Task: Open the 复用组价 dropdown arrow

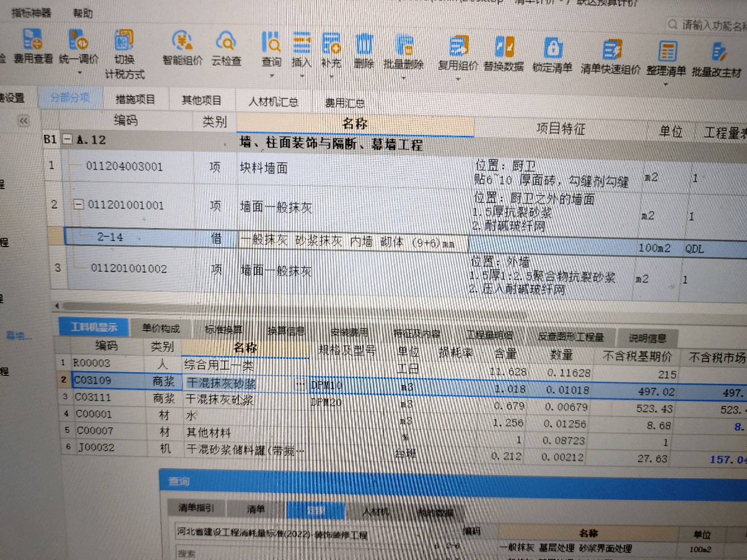Action: pyautogui.click(x=458, y=79)
